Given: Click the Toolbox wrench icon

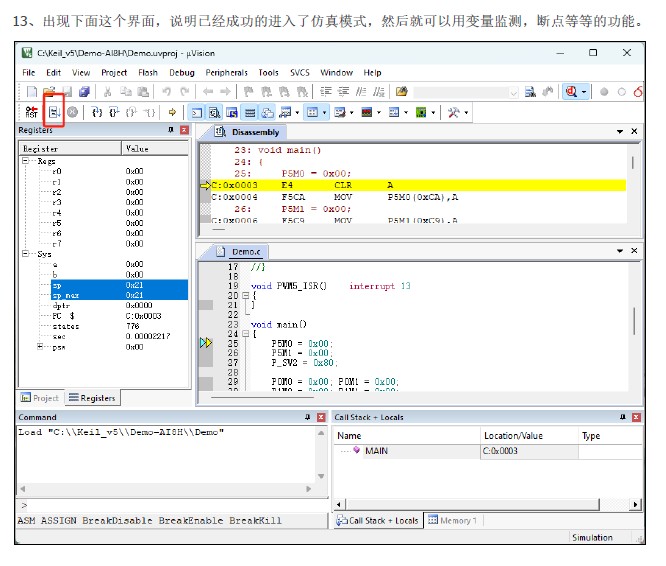Looking at the screenshot, I should (x=453, y=113).
